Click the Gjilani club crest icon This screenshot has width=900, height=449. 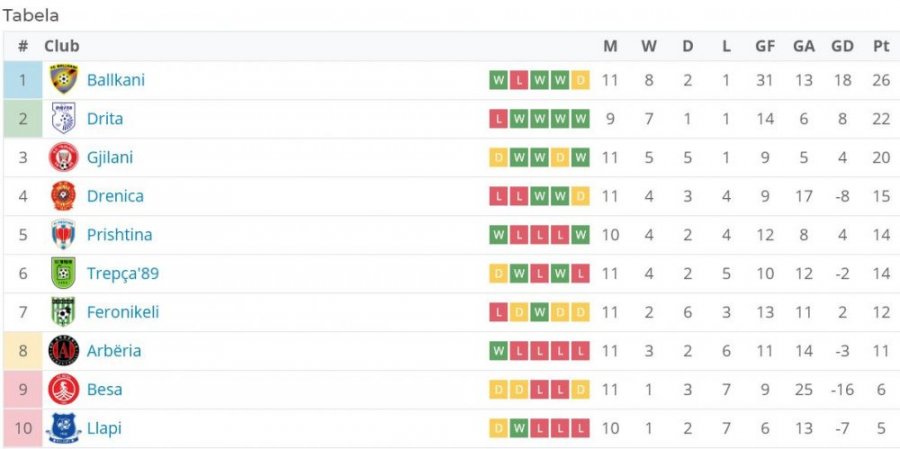[x=63, y=157]
